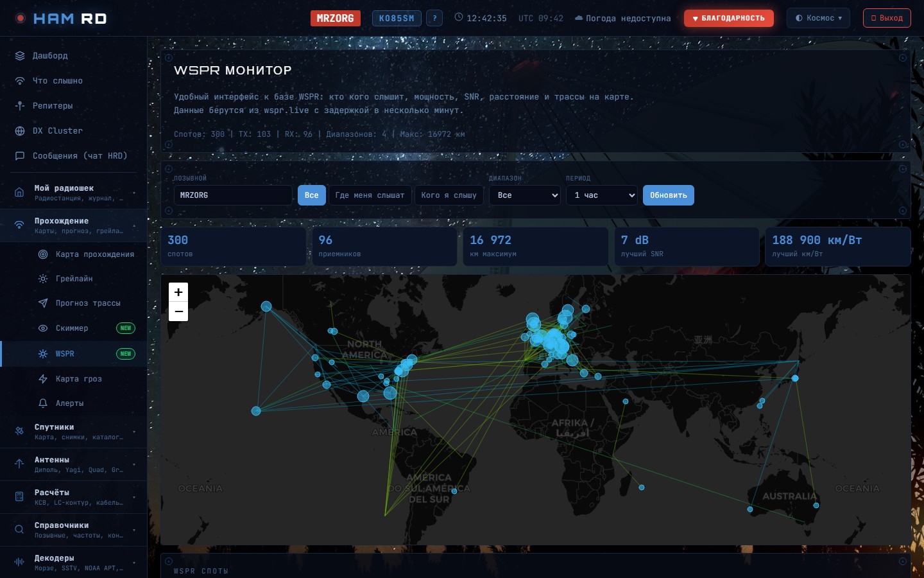Switch filter to Где меня слышат
The width and height of the screenshot is (924, 578).
pos(370,195)
